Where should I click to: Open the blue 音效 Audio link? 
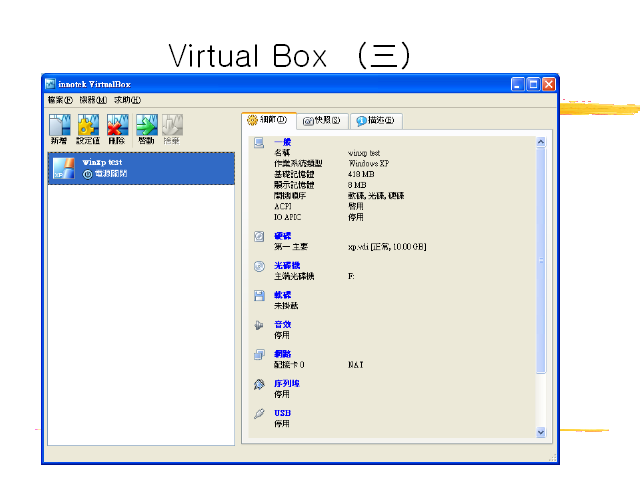[282, 324]
